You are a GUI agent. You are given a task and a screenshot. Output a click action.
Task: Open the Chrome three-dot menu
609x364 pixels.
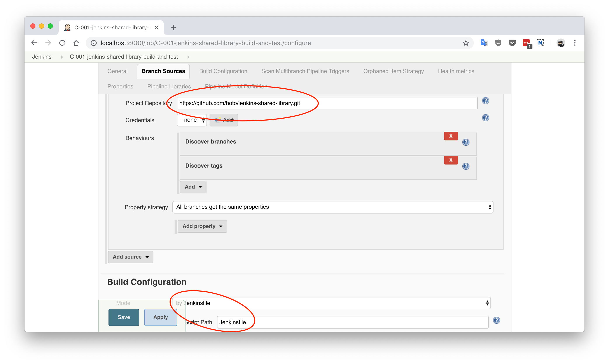click(x=575, y=43)
